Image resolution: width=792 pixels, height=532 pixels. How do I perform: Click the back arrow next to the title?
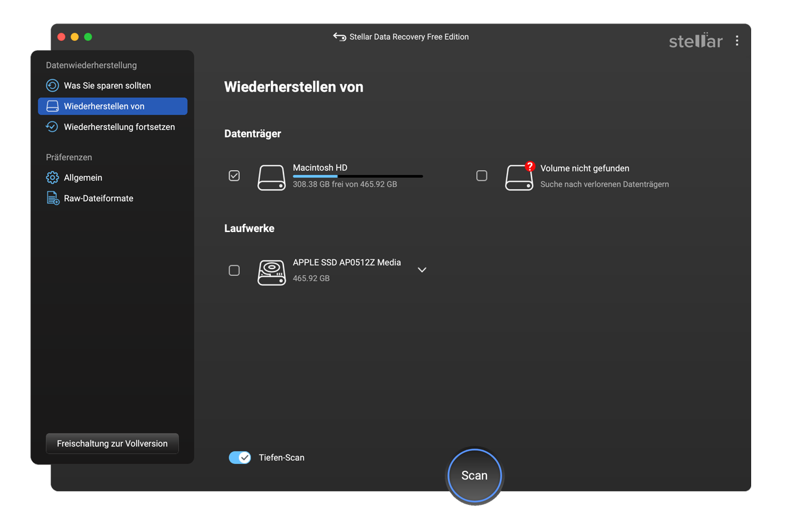point(339,36)
